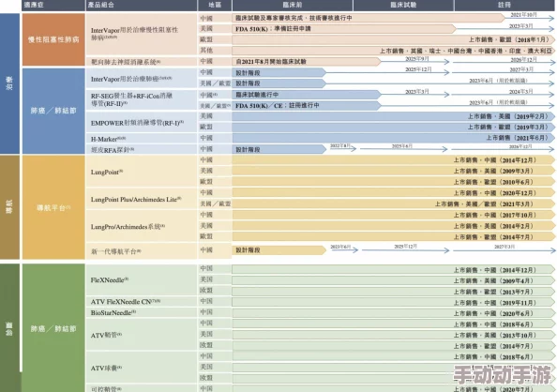557x392 pixels.
Task: Click status bar FDA 510(K):準備註冊申請
Action: click(x=344, y=29)
